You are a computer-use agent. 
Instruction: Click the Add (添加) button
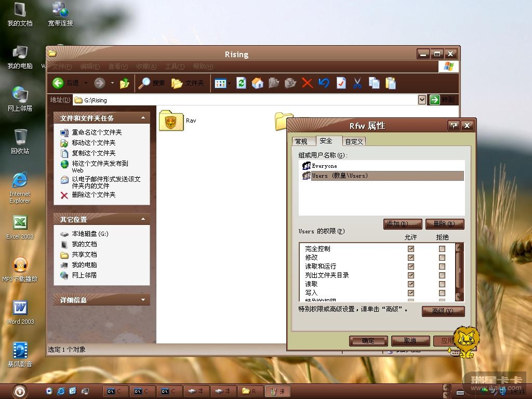tap(403, 224)
